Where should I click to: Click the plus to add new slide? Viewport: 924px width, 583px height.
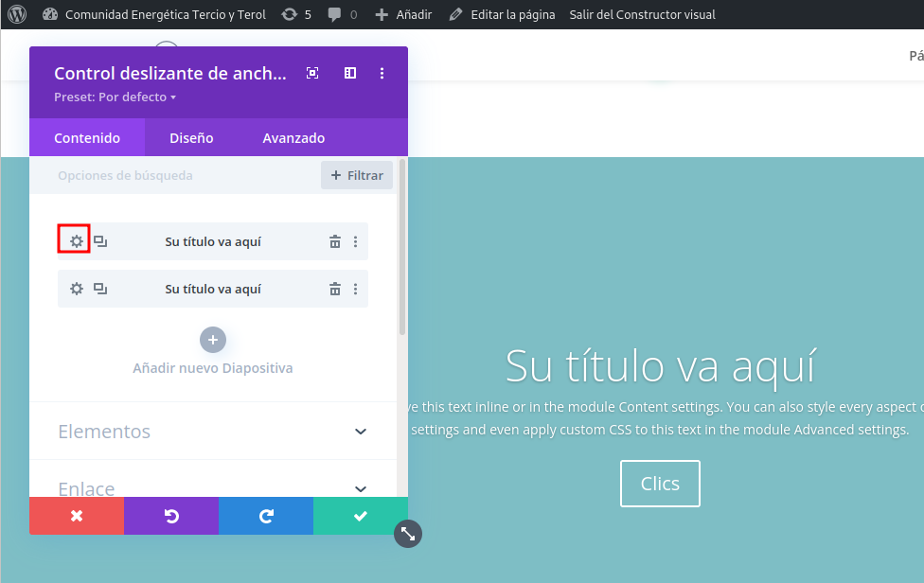point(213,340)
